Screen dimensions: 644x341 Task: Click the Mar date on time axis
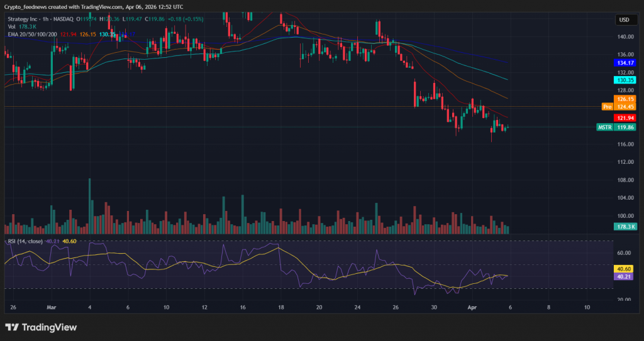click(x=52, y=308)
